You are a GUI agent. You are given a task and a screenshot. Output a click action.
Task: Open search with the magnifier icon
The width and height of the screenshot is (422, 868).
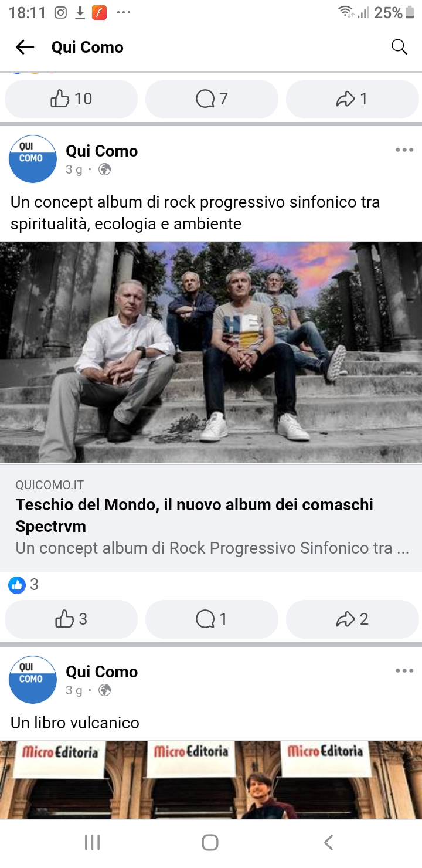pyautogui.click(x=399, y=47)
